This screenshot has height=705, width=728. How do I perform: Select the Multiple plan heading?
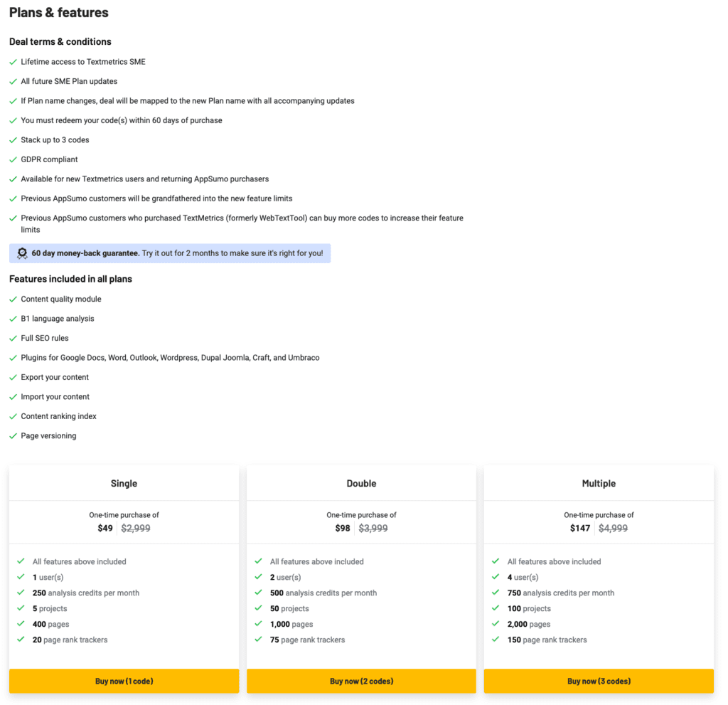pos(599,484)
